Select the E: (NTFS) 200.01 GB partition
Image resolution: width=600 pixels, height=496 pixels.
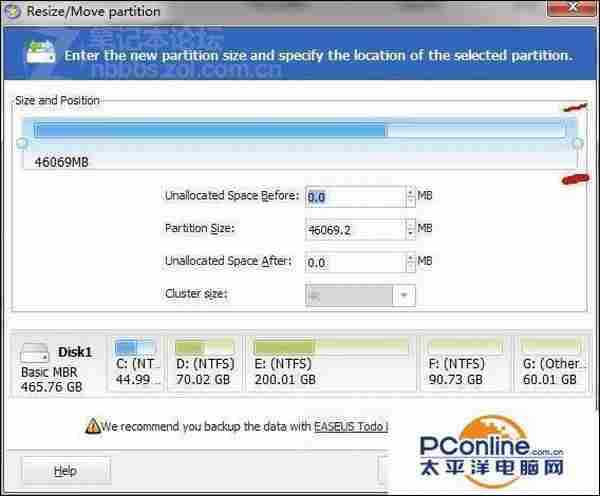pyautogui.click(x=329, y=364)
